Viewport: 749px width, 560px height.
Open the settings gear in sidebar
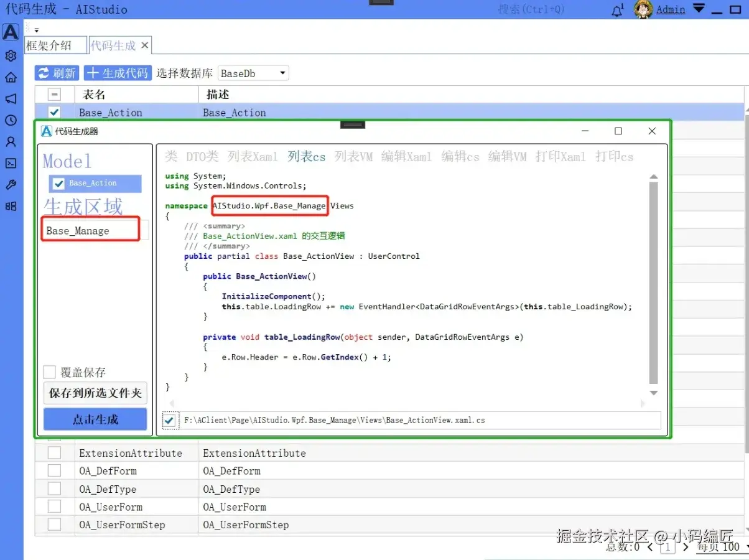coord(11,56)
